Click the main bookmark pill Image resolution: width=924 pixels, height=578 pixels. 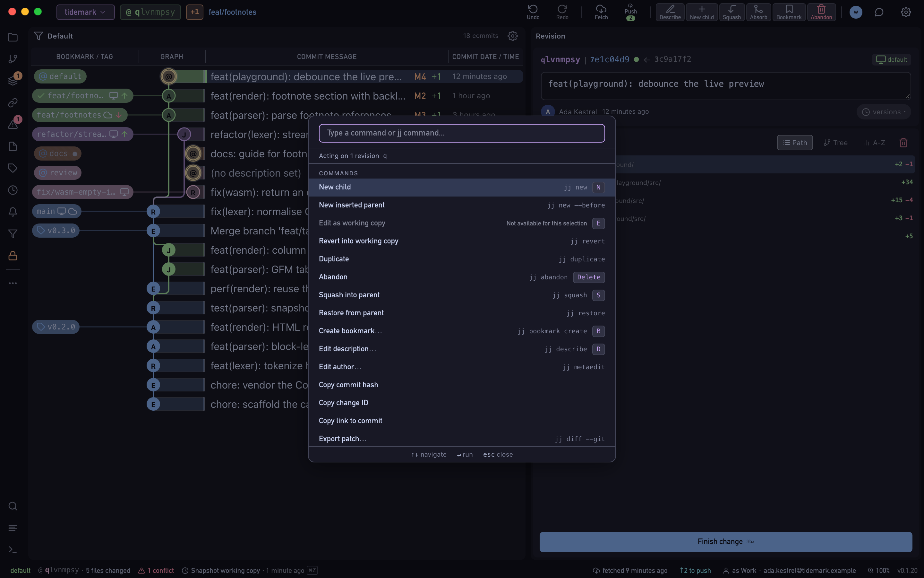pos(56,211)
